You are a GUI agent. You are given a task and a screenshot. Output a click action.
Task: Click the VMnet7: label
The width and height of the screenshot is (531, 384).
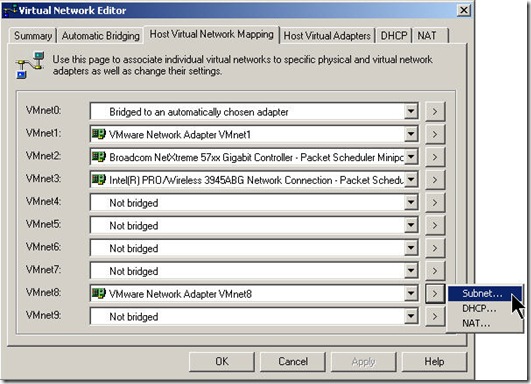(44, 270)
